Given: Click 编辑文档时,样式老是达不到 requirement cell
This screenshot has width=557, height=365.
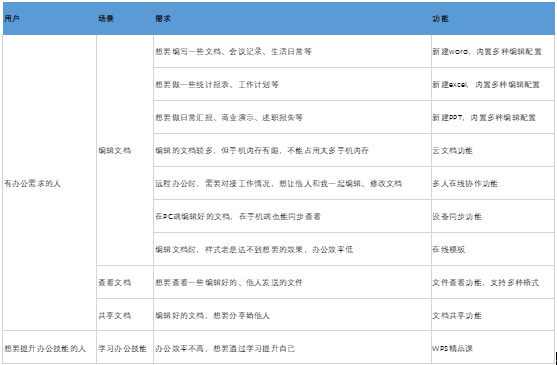Looking at the screenshot, I should pos(292,249).
